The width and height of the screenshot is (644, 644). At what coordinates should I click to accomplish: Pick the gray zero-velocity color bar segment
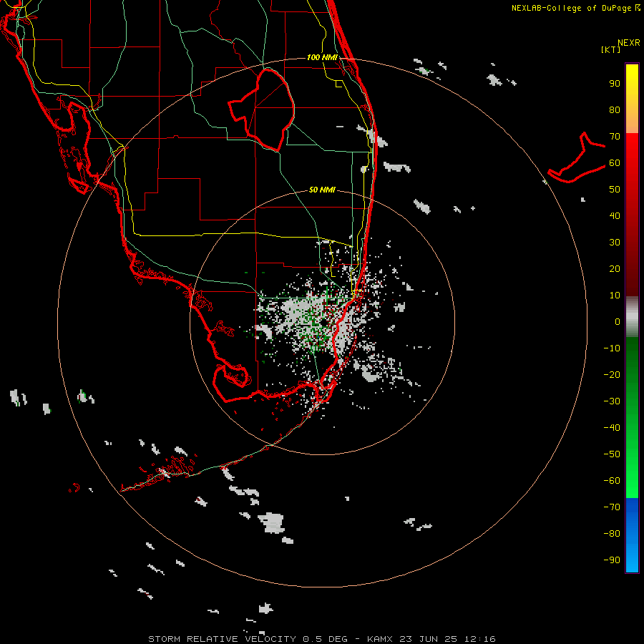coord(632,317)
